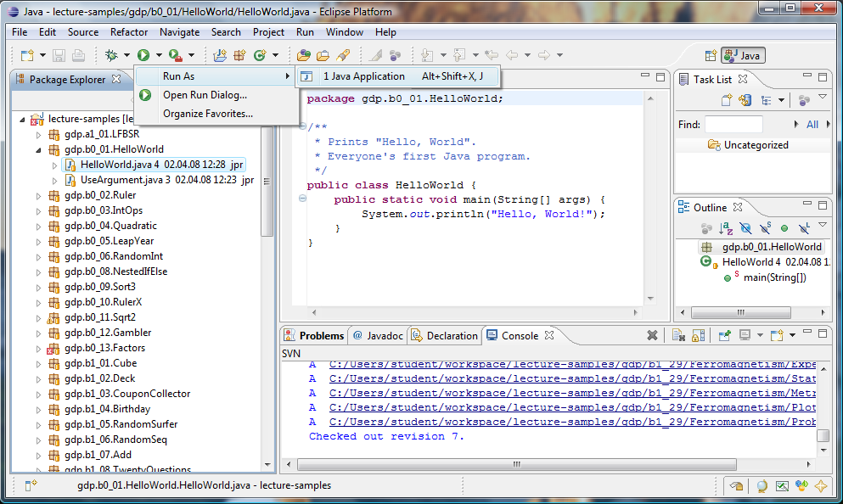Click the Open Perspective icon
Viewport: 843px width, 504px height.
(x=711, y=55)
